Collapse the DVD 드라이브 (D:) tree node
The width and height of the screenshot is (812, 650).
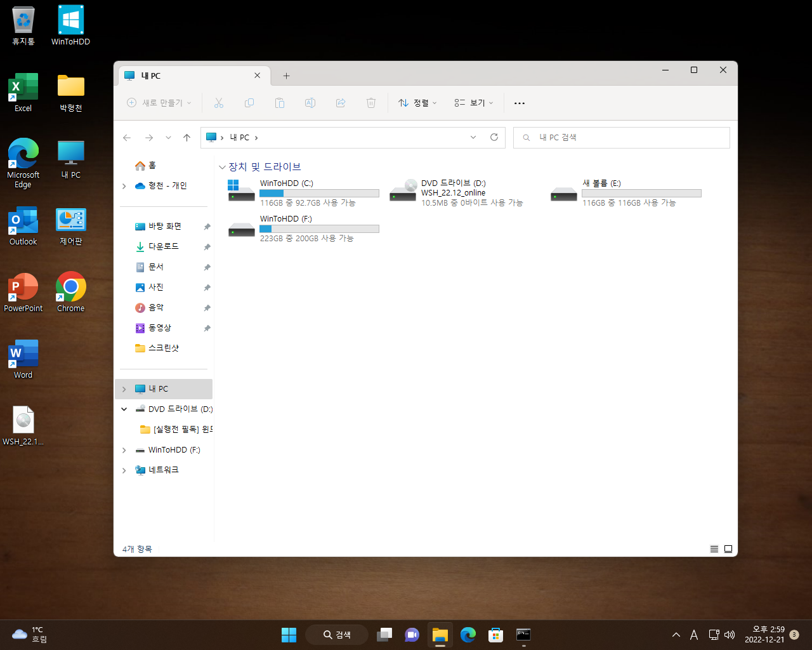(x=124, y=409)
